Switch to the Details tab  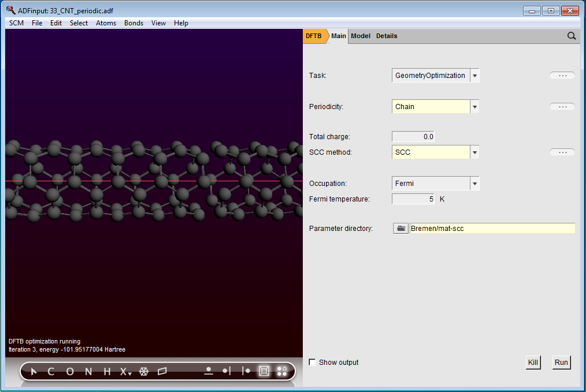pyautogui.click(x=387, y=36)
